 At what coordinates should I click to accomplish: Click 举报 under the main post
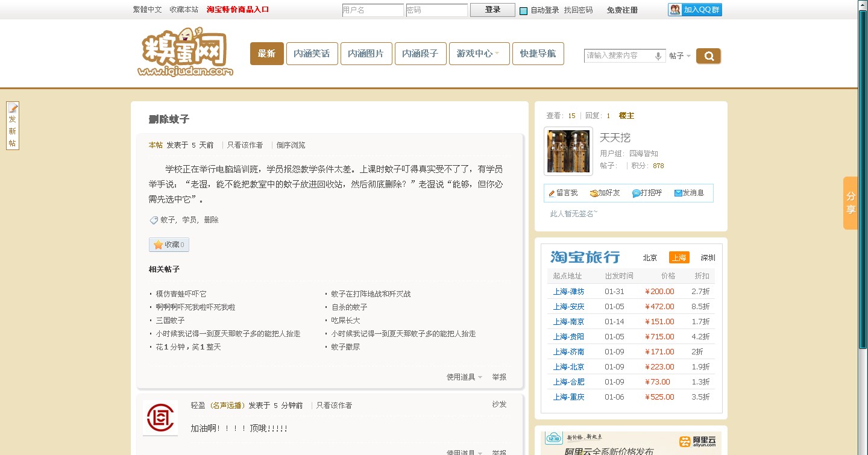499,377
